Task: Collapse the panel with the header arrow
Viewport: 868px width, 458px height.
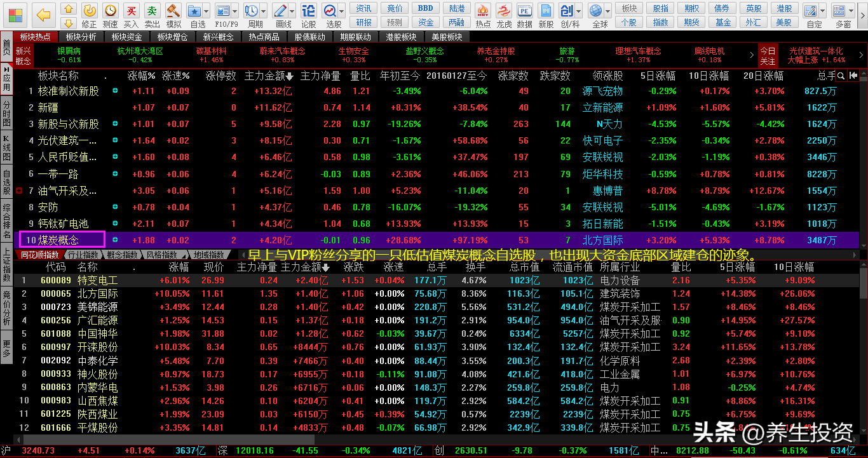Action: click(853, 76)
